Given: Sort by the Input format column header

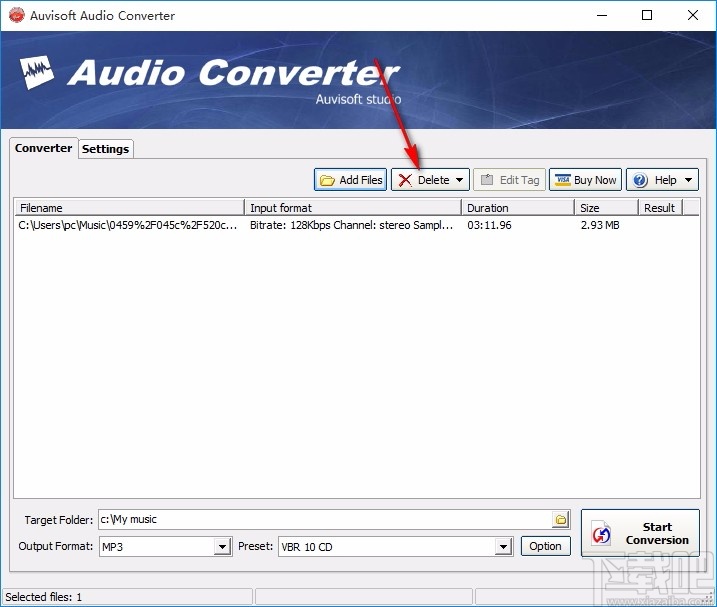Looking at the screenshot, I should click(x=353, y=208).
